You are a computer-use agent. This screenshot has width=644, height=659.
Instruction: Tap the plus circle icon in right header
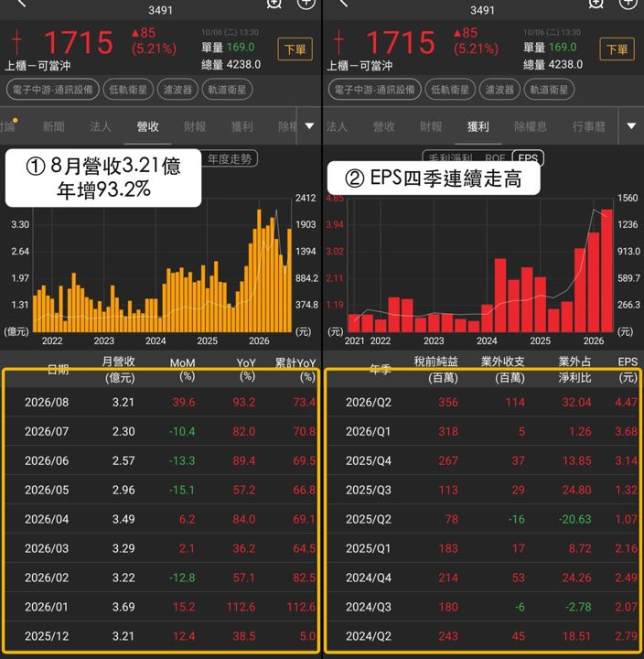(628, 4)
